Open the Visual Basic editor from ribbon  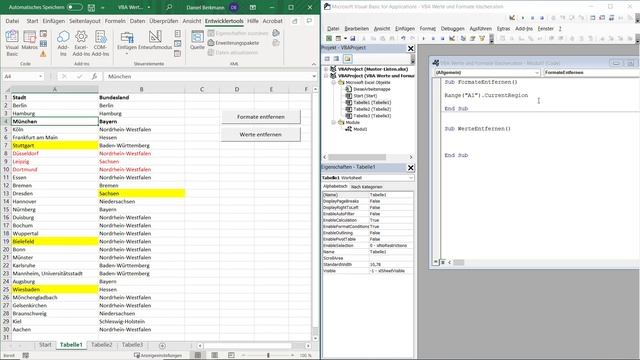[x=12, y=43]
